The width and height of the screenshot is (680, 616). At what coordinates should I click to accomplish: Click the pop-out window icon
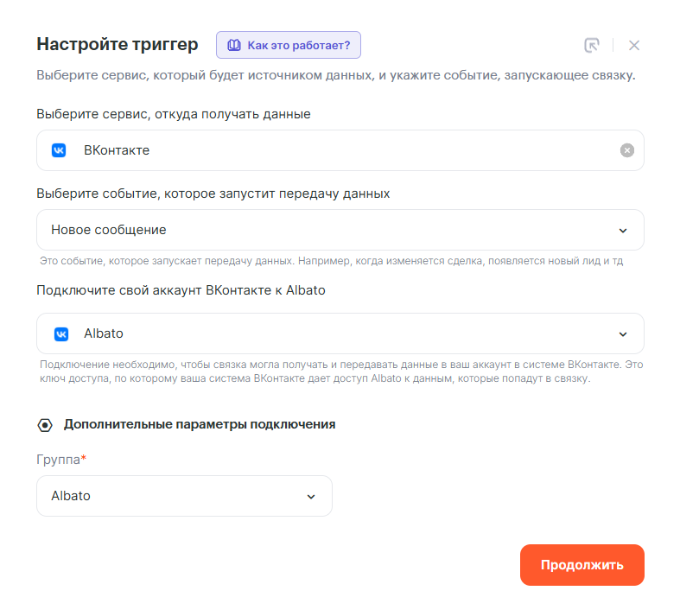pos(592,45)
